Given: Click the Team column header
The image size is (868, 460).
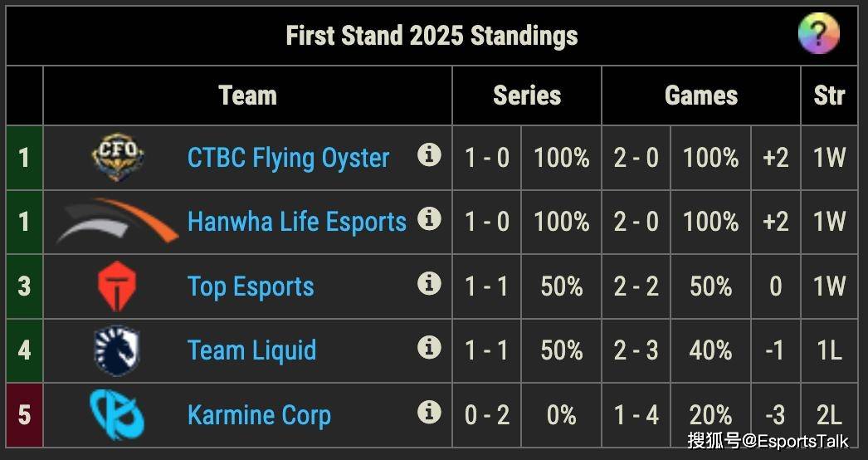Looking at the screenshot, I should pyautogui.click(x=247, y=95).
